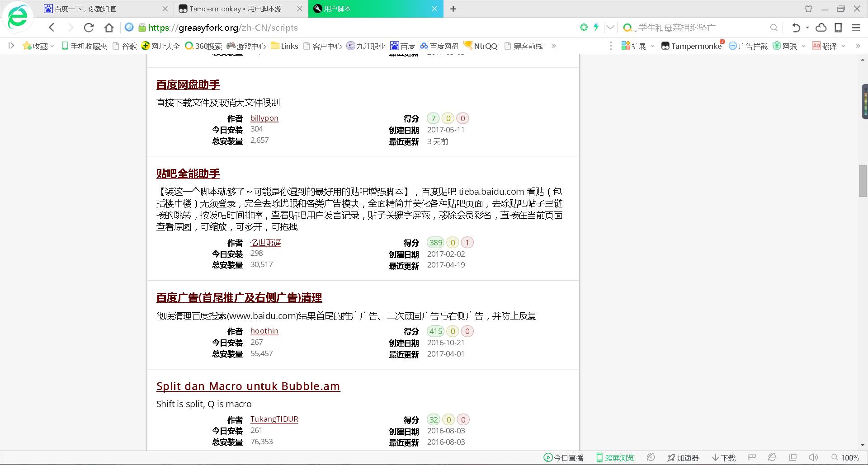
Task: Open the 翻译 translate tool
Action: point(827,46)
